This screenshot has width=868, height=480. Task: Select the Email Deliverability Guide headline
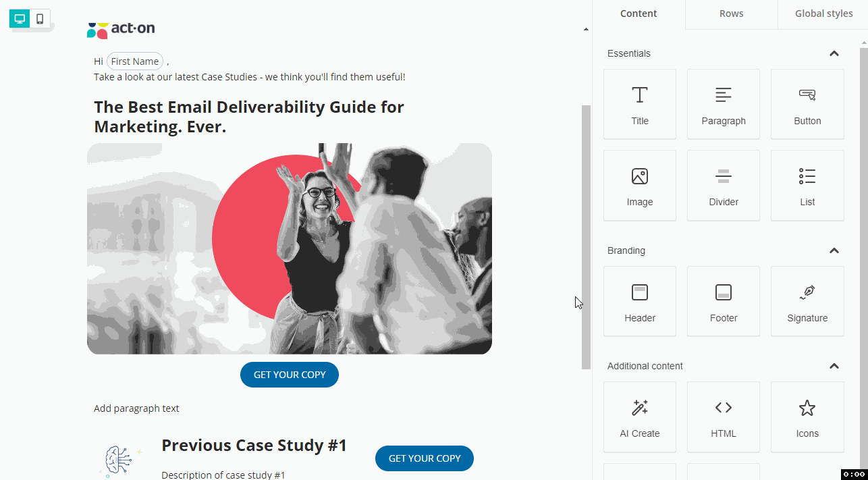point(249,117)
